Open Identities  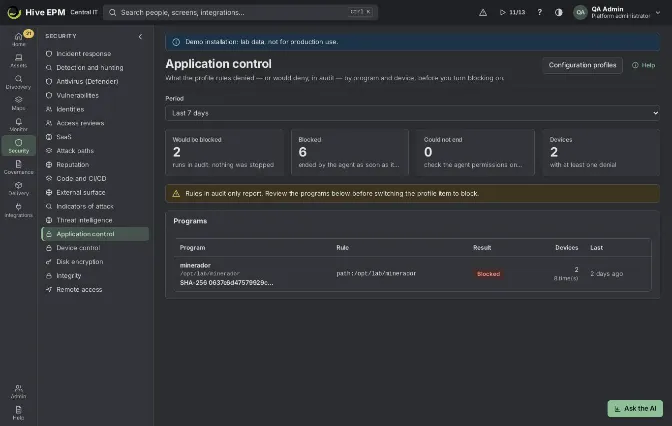pyautogui.click(x=95, y=109)
